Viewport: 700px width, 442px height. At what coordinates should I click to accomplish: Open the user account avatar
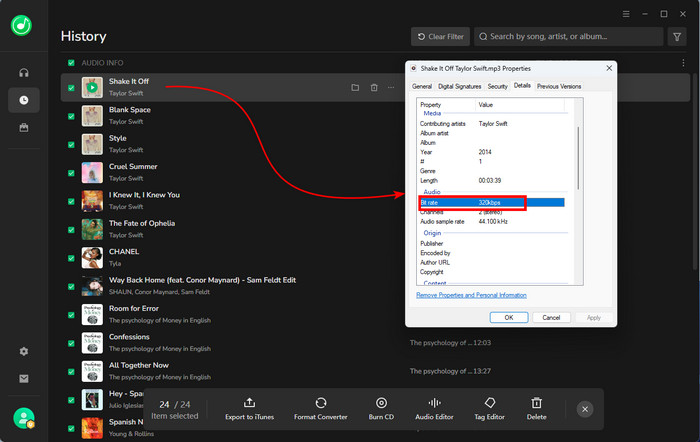24,418
